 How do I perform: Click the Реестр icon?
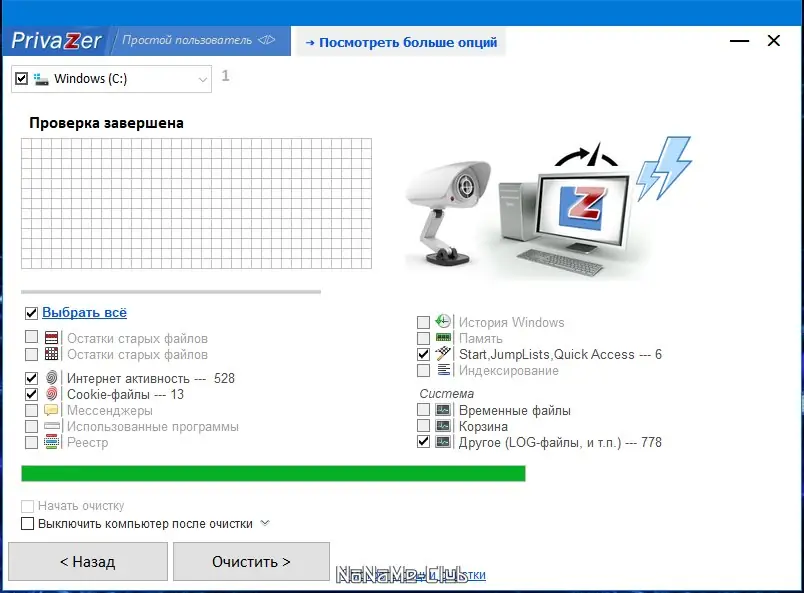(x=51, y=442)
